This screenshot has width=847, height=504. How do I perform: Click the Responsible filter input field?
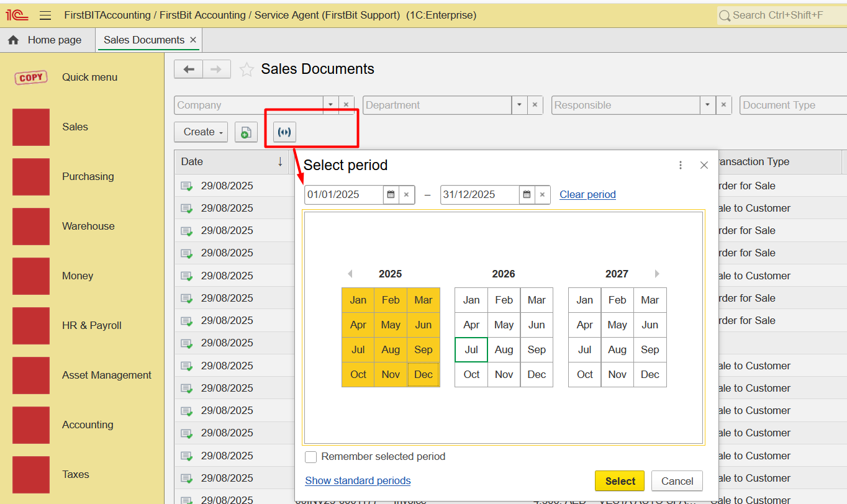[627, 106]
